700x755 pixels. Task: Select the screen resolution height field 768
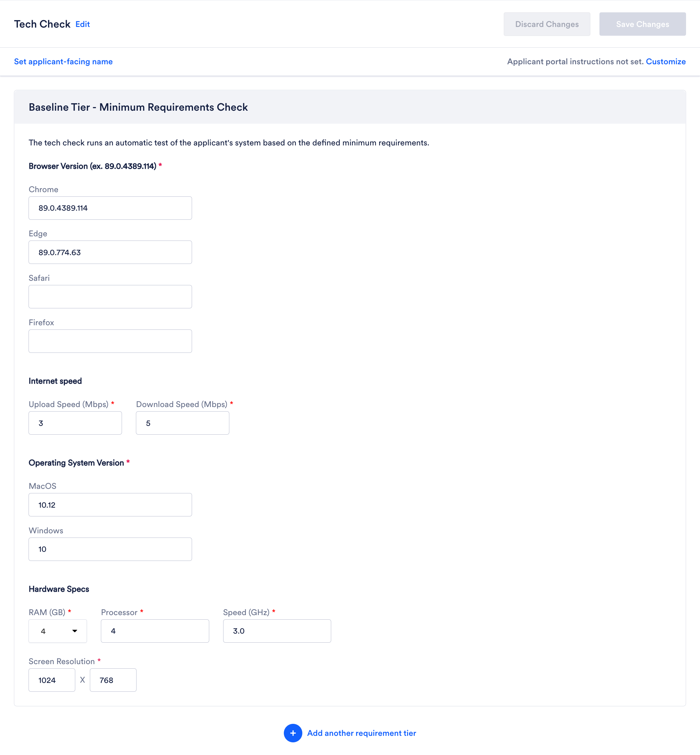[x=113, y=680]
